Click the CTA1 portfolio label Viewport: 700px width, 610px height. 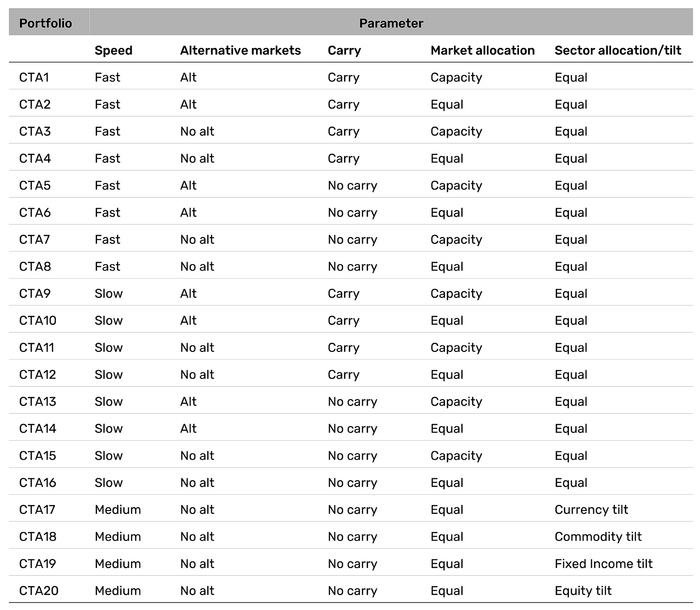(x=34, y=77)
